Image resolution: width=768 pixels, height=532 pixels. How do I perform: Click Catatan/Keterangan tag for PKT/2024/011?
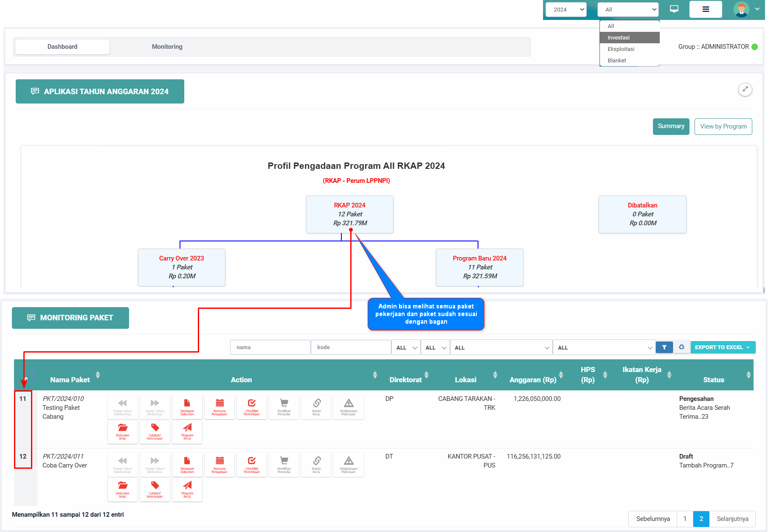155,489
